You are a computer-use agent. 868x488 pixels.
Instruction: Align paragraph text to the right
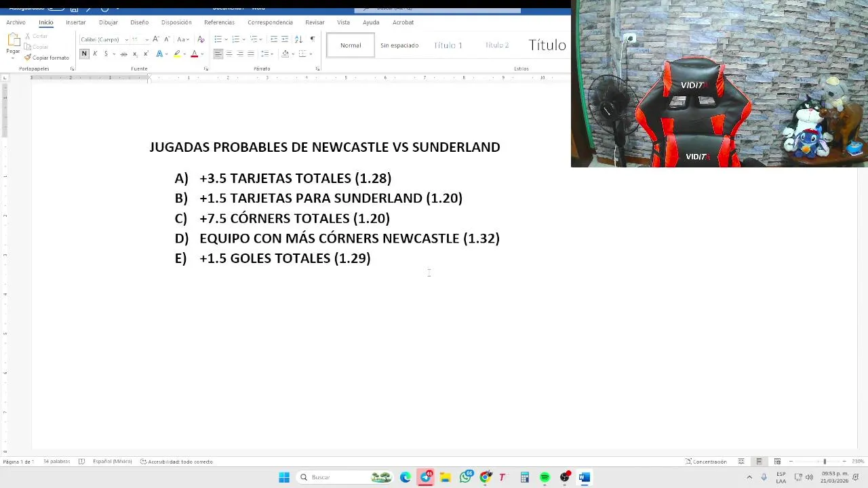point(239,54)
